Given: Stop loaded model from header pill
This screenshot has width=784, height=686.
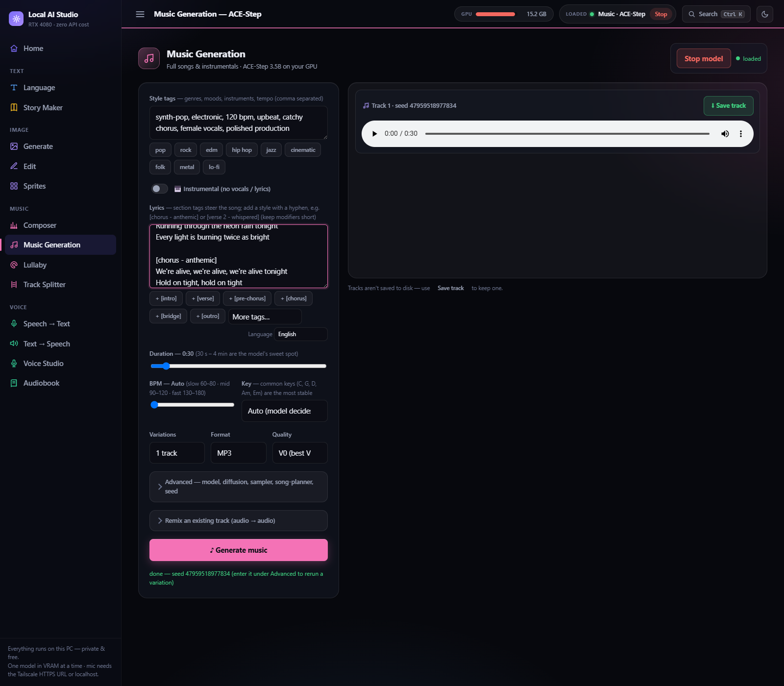Looking at the screenshot, I should click(661, 14).
